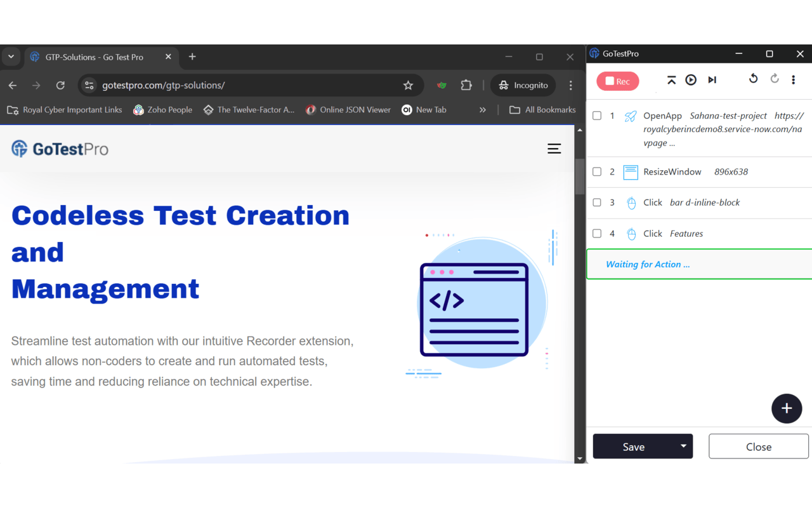Click the ResizeWindow icon on step 2
The image size is (812, 508).
631,171
